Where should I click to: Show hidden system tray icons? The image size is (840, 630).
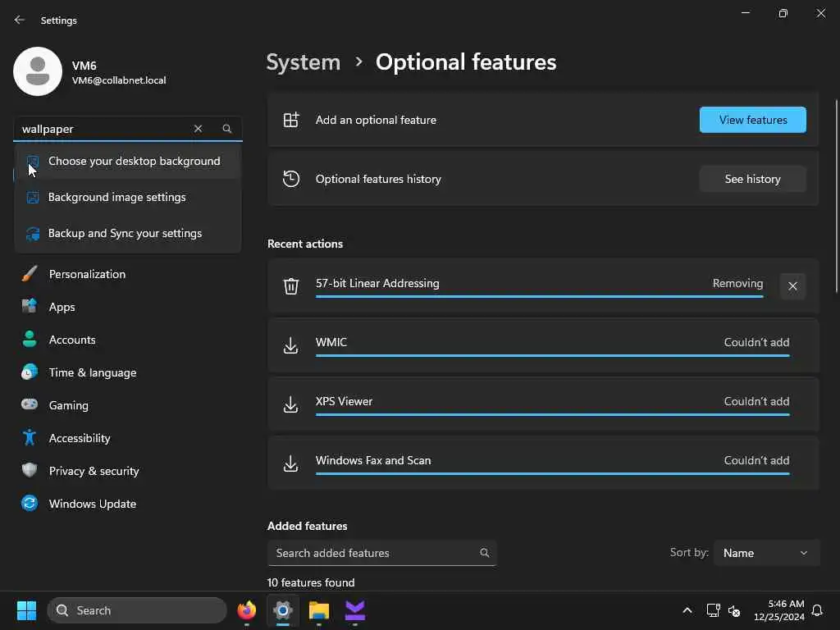tap(687, 610)
